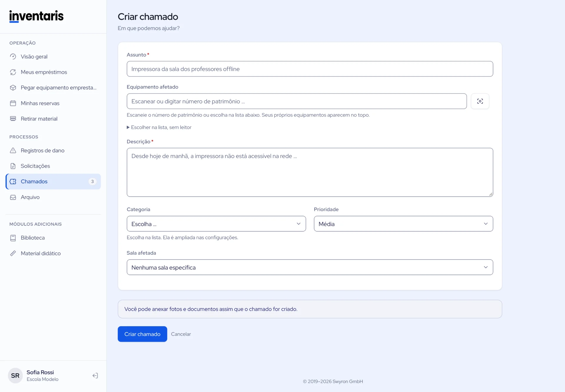Click the Assunto input field

(310, 69)
